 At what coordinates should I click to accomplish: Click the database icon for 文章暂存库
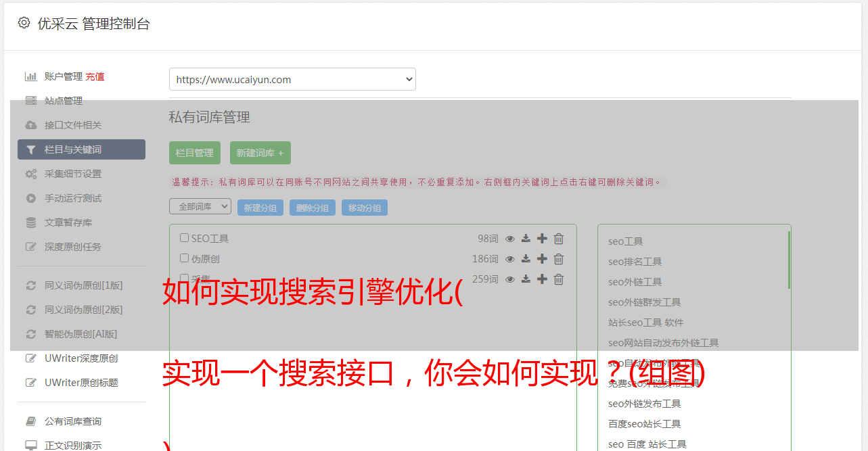(x=30, y=222)
